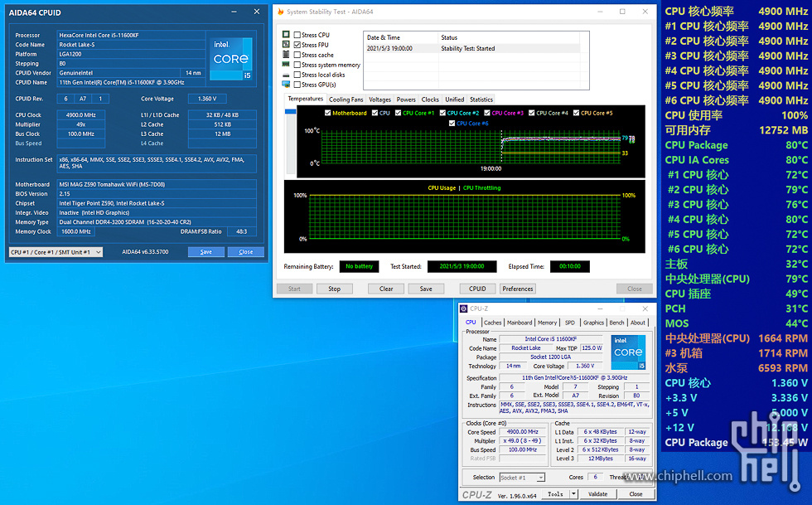This screenshot has height=505, width=812.
Task: Click the Intel Core i5 logo in CPU-Z
Action: pos(627,352)
